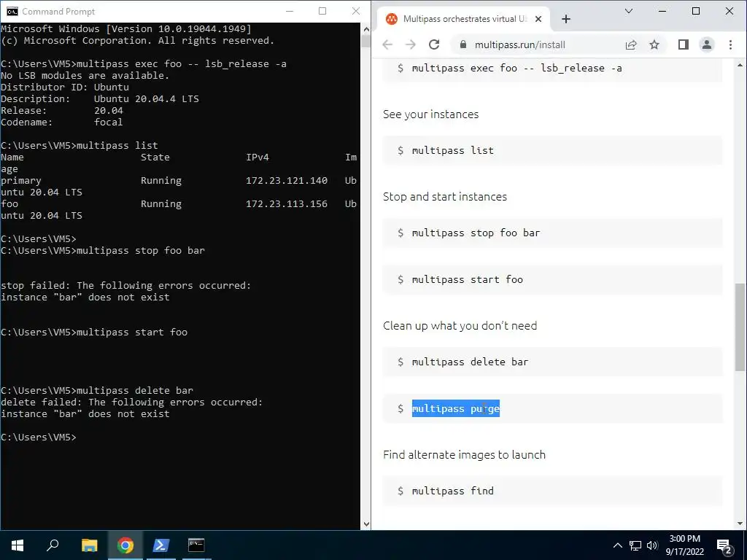The height and width of the screenshot is (560, 747).
Task: Click 'primary' instance name in terminal
Action: [21, 181]
